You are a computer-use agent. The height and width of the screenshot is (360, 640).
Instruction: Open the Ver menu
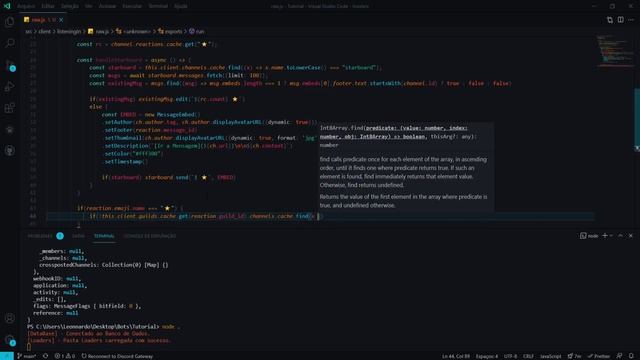(x=89, y=6)
